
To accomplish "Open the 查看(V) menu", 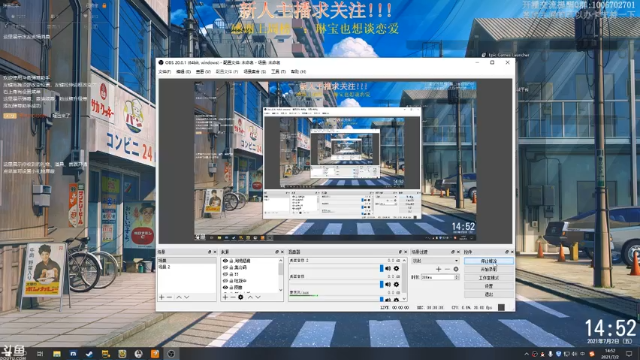I will (x=203, y=72).
